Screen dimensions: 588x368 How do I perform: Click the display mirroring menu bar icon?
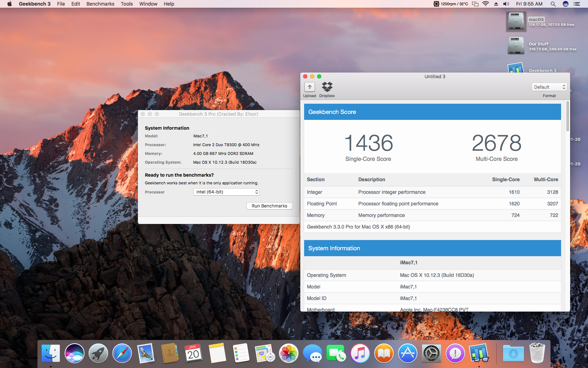pyautogui.click(x=475, y=4)
